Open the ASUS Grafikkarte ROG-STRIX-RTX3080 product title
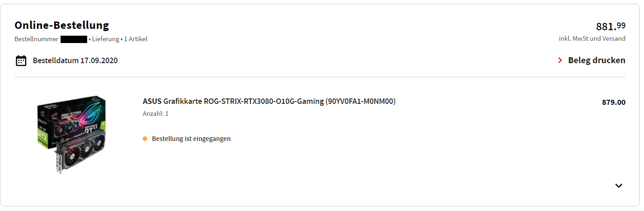644x211 pixels. 269,101
